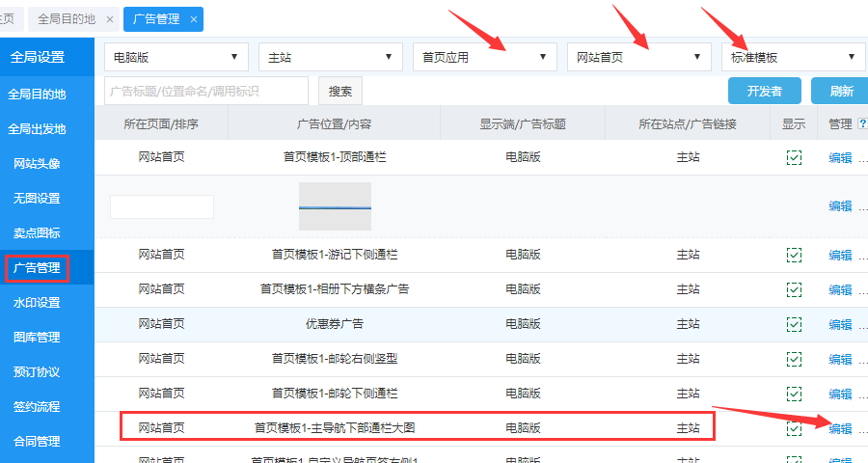Toggle display checkbox for 优惠券广告 row
The height and width of the screenshot is (463, 868).
pos(794,324)
